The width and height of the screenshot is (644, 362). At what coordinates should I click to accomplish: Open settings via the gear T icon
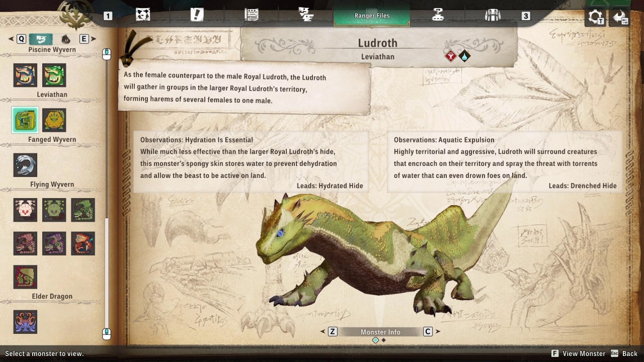coord(596,17)
